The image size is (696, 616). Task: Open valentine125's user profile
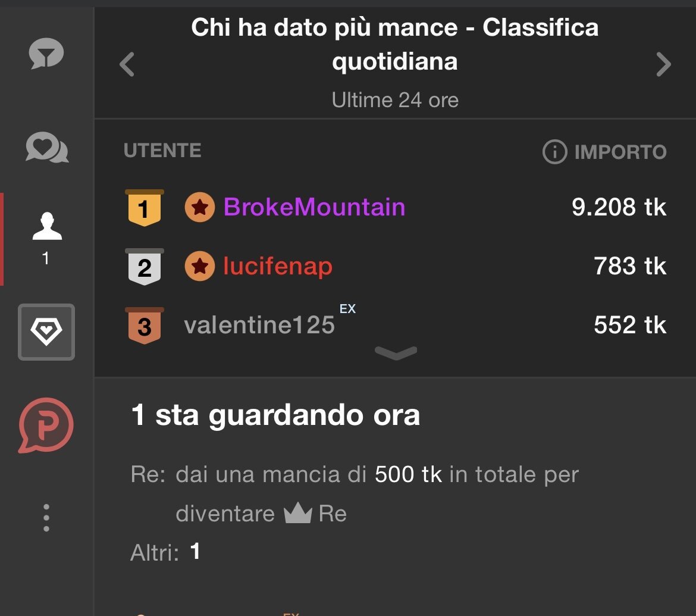(259, 326)
